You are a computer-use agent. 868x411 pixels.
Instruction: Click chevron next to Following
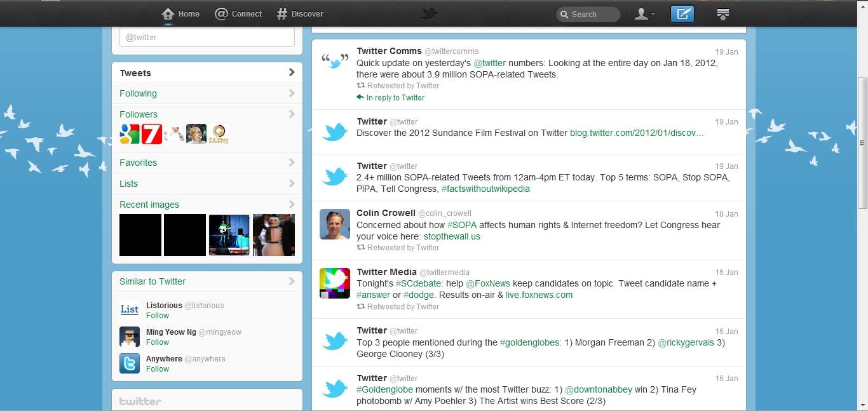[292, 93]
